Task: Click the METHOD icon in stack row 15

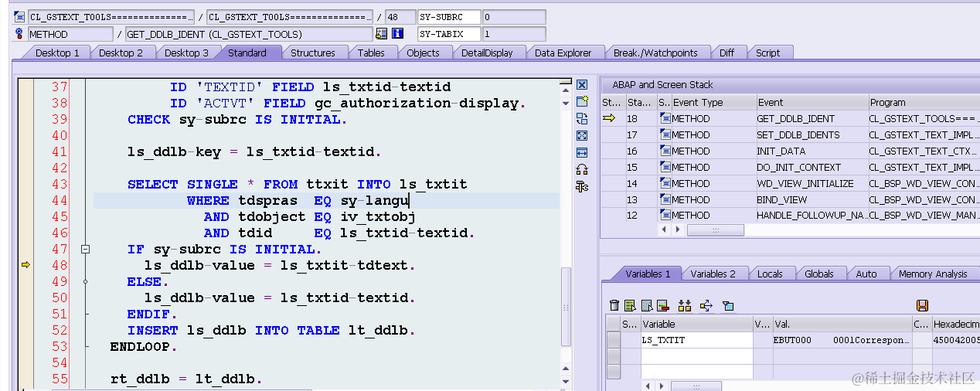Action: point(665,167)
